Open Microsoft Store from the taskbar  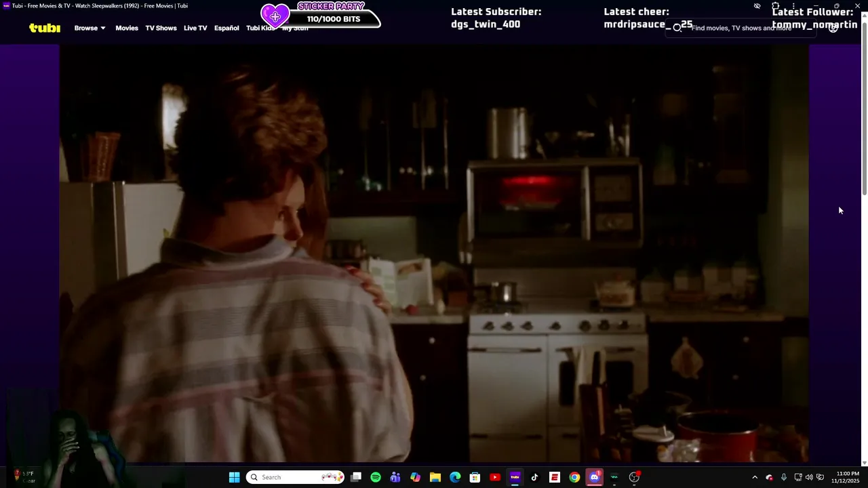(x=475, y=477)
